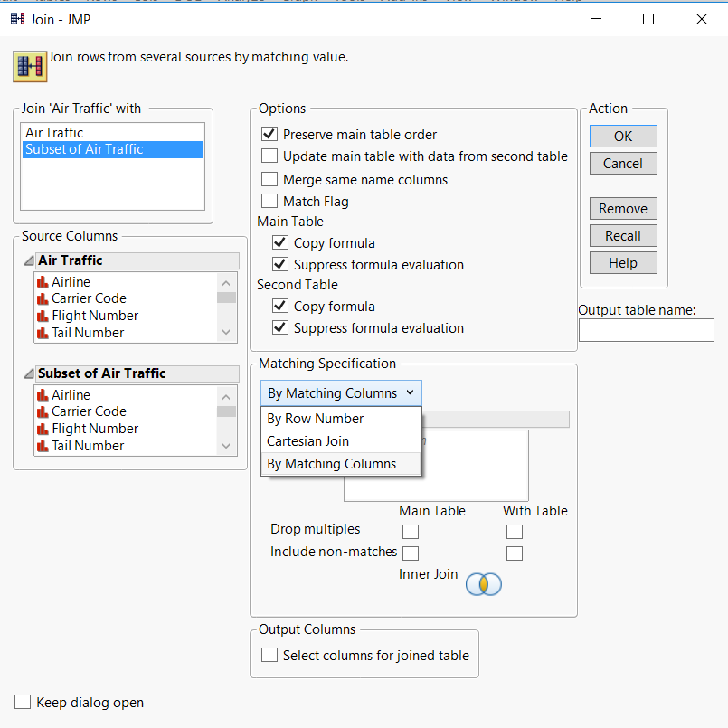This screenshot has height=728, width=728.
Task: Toggle Second Table Suppress formula evaluation
Action: tap(280, 327)
